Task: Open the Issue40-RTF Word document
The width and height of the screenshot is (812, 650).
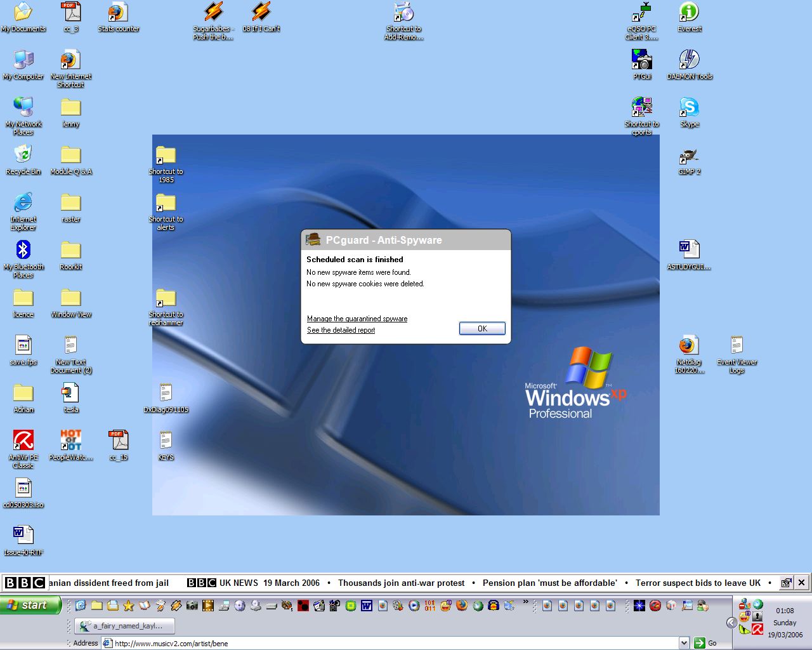Action: [23, 541]
